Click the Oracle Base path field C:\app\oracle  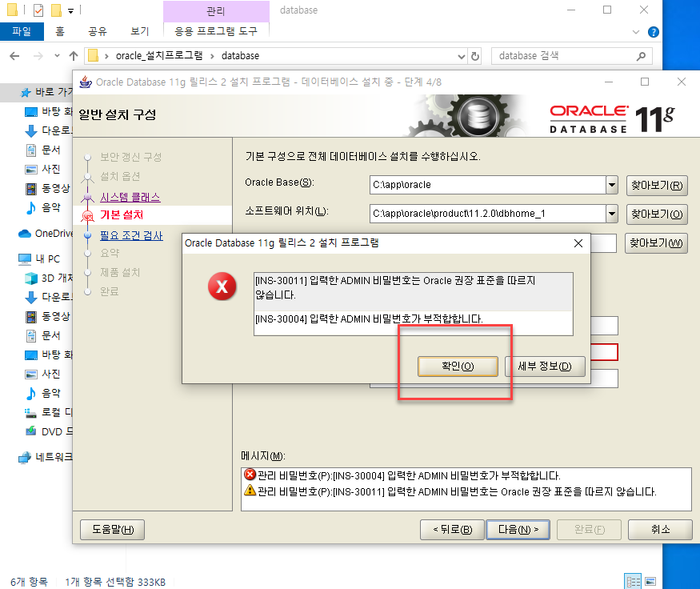[487, 184]
